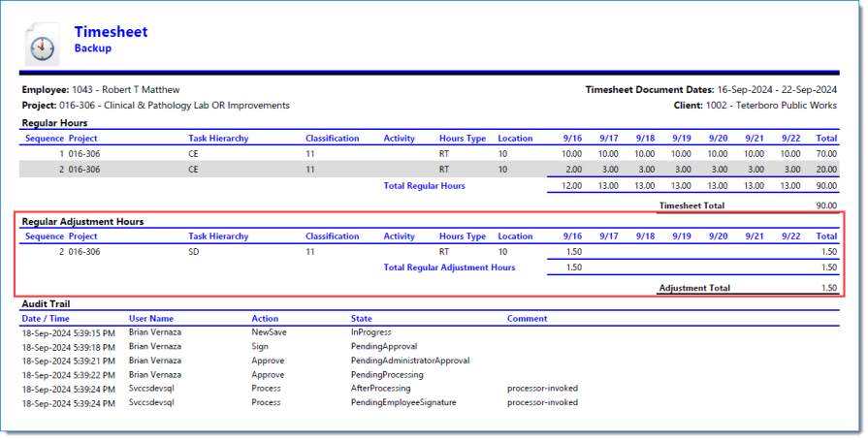
Task: Select the SD task hierarchy cell
Action: click(x=193, y=252)
